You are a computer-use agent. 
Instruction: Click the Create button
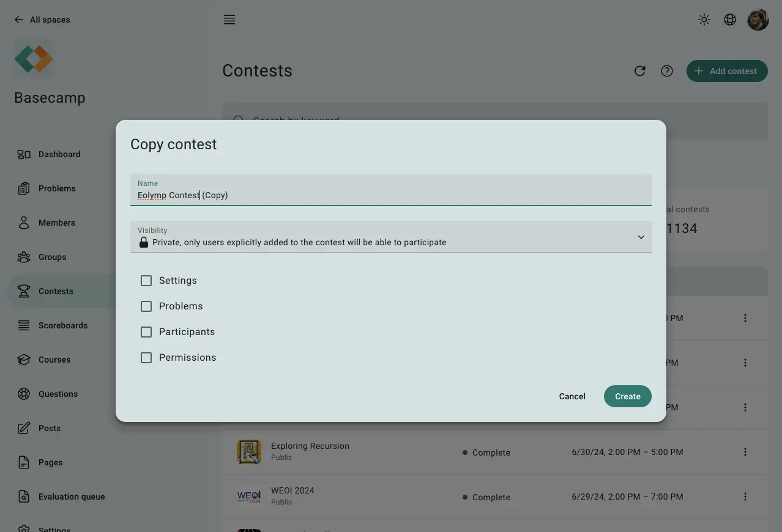tap(627, 396)
